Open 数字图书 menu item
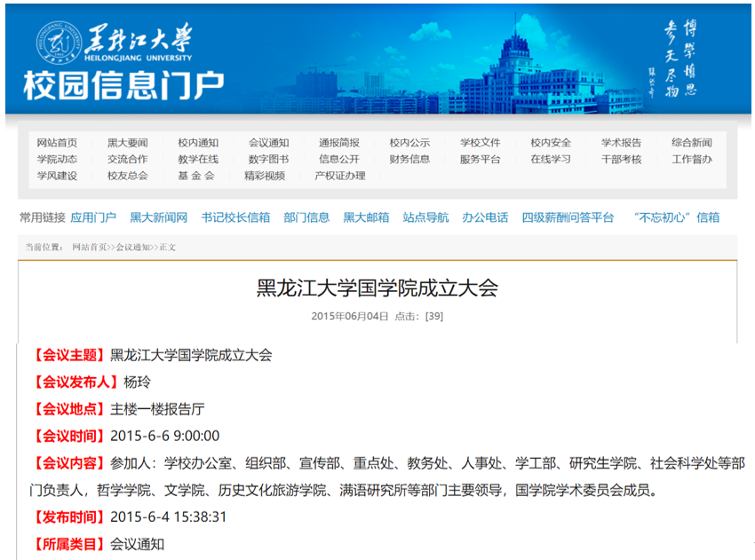This screenshot has height=560, width=755. (268, 159)
